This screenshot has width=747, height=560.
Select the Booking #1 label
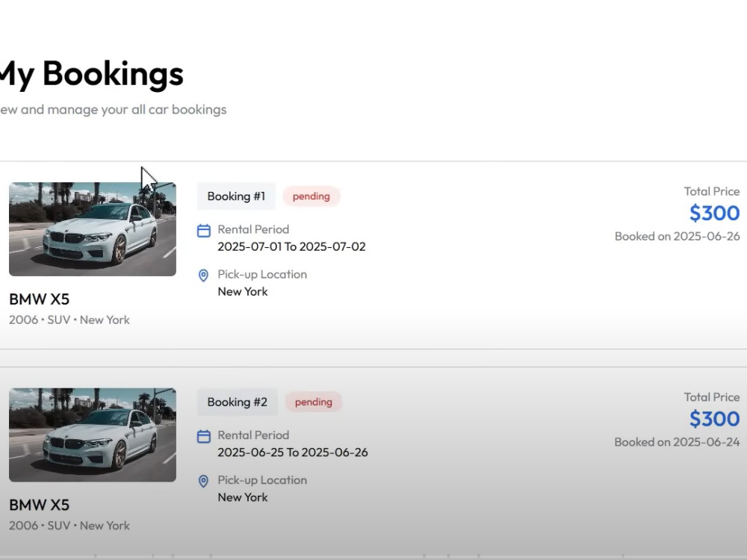click(x=236, y=196)
